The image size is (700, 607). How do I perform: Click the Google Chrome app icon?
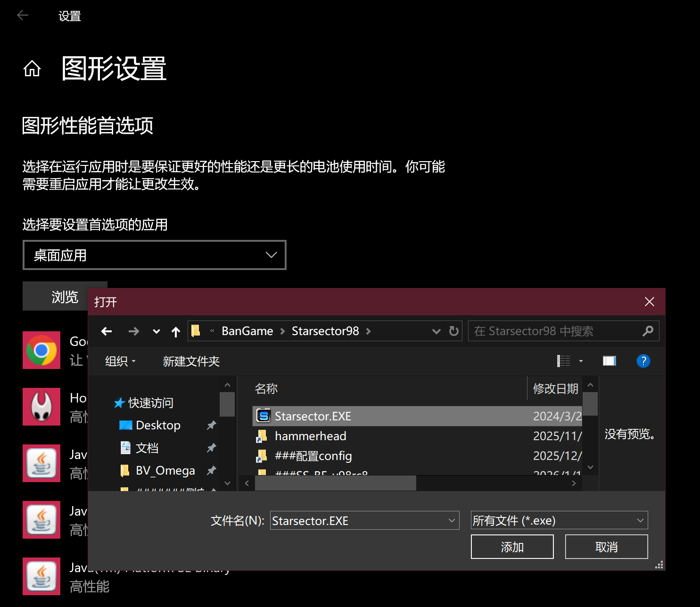pos(41,350)
